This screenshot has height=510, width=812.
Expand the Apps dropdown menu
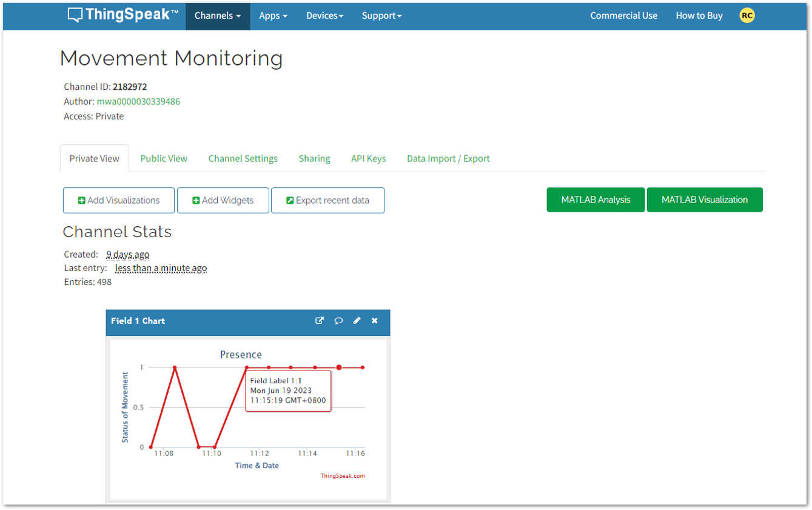click(x=273, y=16)
